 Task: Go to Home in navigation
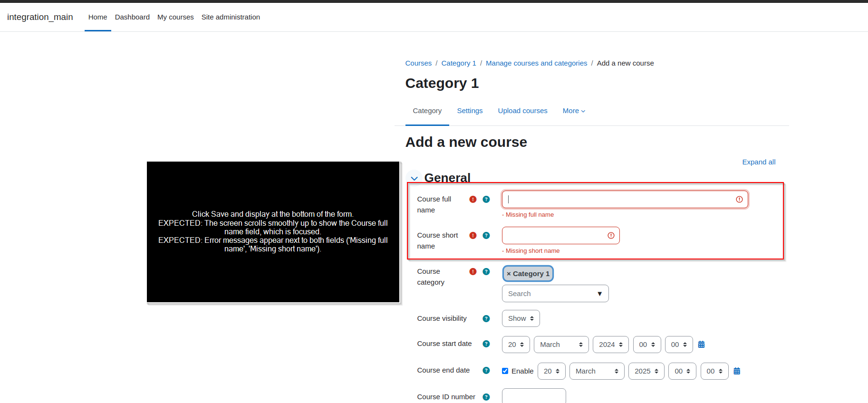pos(97,17)
